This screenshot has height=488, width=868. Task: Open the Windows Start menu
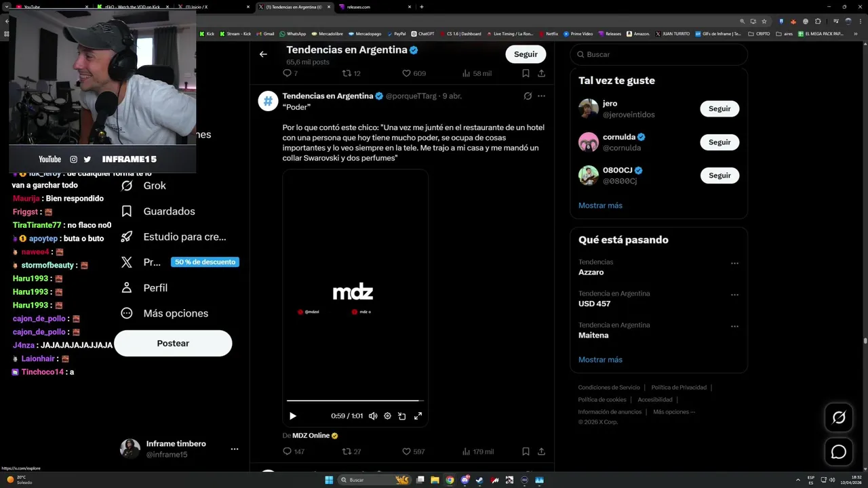(x=329, y=480)
